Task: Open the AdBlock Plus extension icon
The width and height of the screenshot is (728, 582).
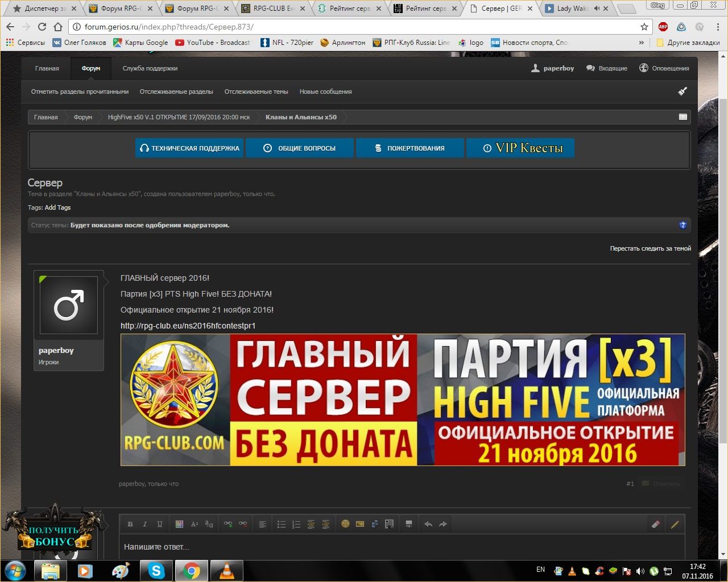Action: click(663, 27)
